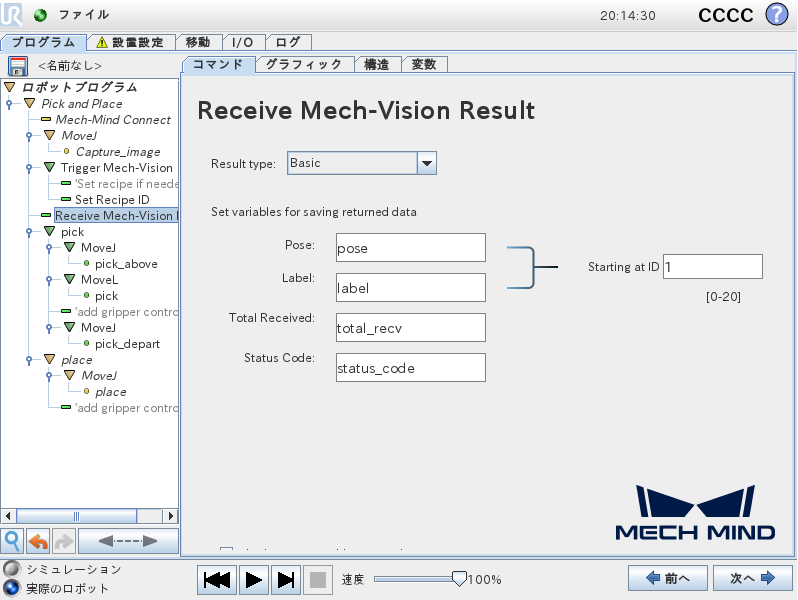Screen dimensions: 798x600
Task: Select the pick_above waypoint row
Action: click(126, 264)
